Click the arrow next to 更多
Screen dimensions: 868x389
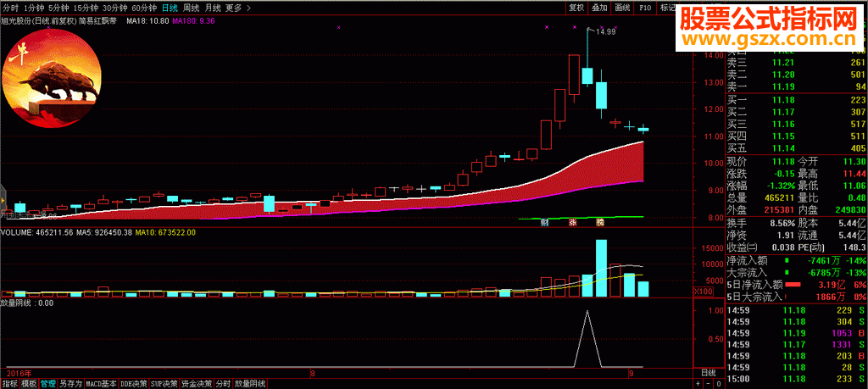(x=247, y=8)
